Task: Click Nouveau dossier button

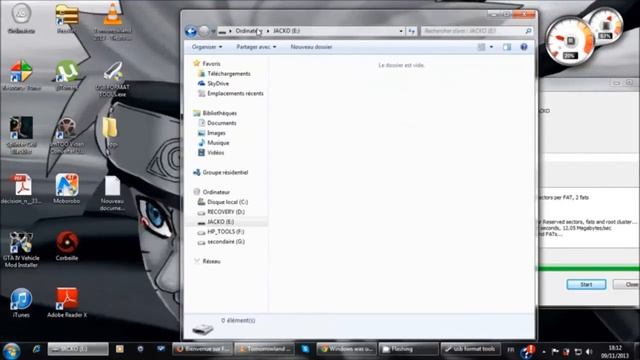Action: 311,47
